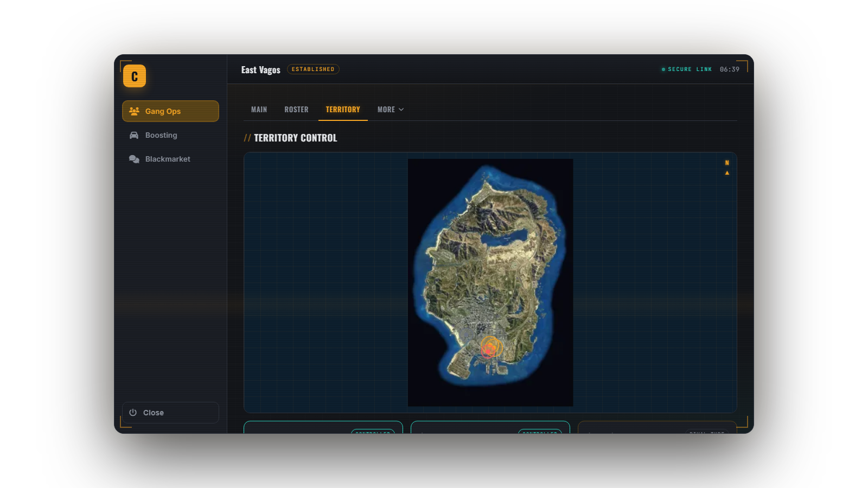Click the Blackmarket chat bubbles icon

point(134,159)
